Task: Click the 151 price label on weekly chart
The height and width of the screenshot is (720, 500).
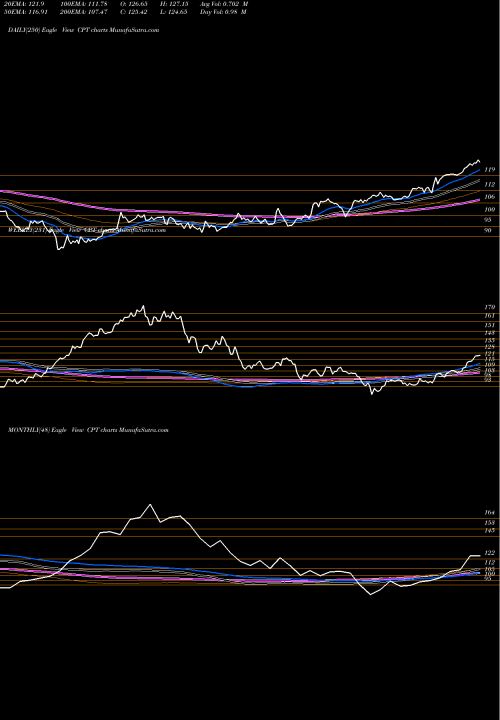Action: [489, 325]
